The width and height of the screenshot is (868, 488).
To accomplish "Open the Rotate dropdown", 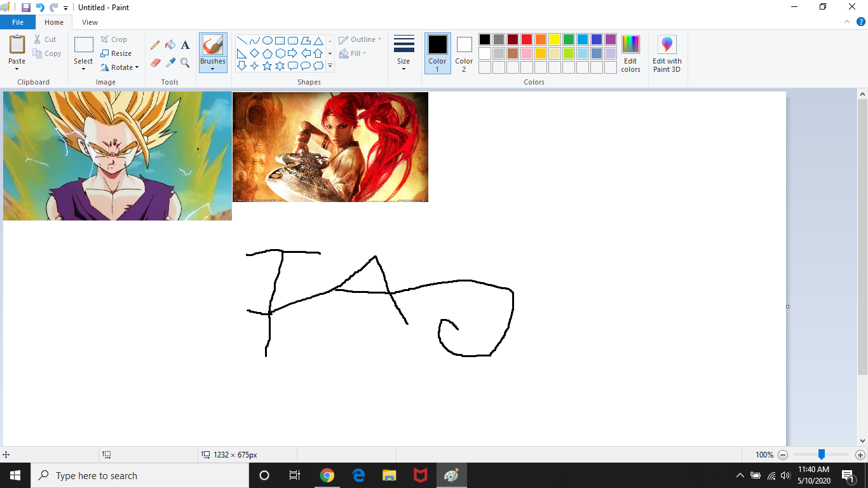I will tap(119, 67).
